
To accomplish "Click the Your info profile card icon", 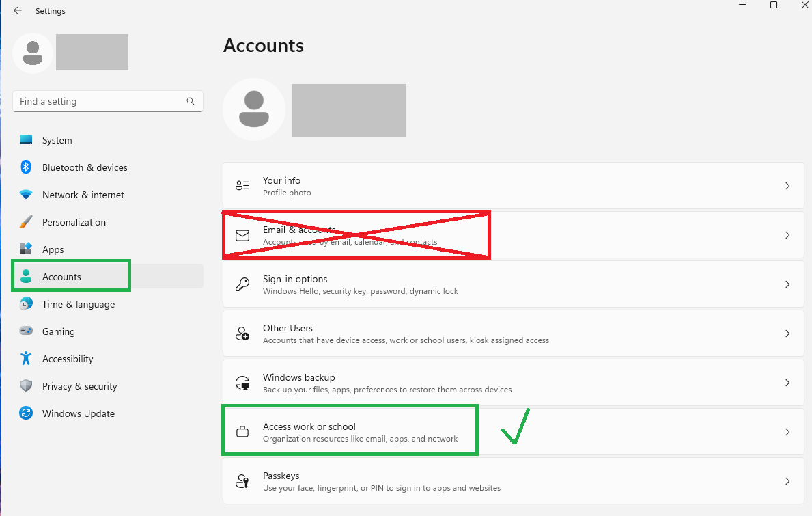I will click(242, 185).
